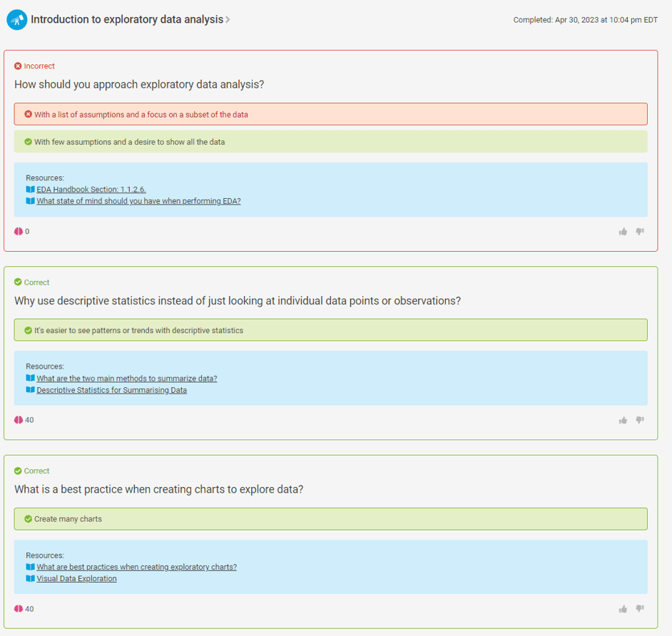Click the telescope course icon

[x=16, y=20]
